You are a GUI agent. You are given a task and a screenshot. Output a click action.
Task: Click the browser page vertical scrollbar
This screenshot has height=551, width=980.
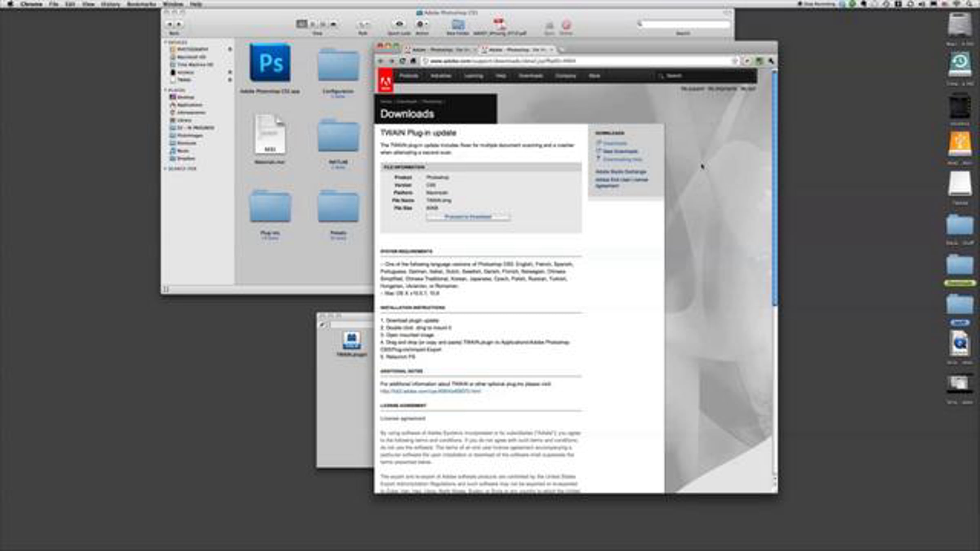point(775,188)
